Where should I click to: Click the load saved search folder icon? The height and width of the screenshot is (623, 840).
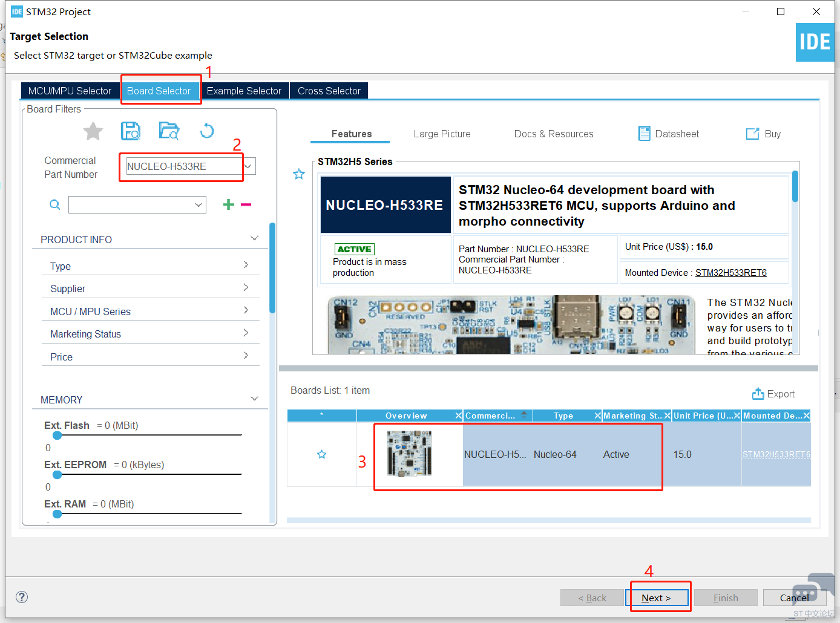(169, 131)
